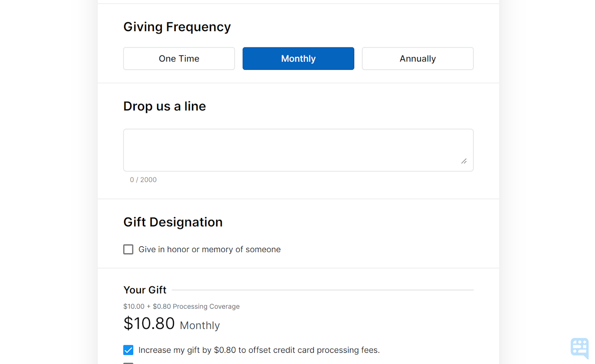Click the Drop us a line heading

pyautogui.click(x=165, y=106)
